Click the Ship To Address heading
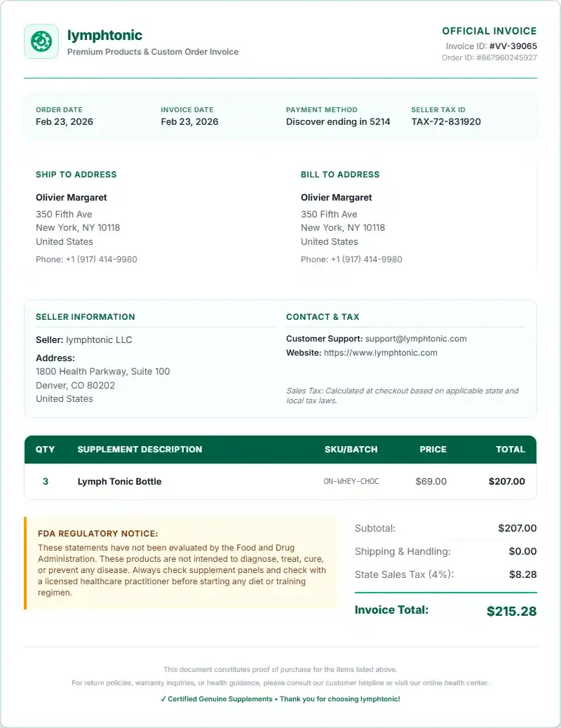The height and width of the screenshot is (728, 561). pos(76,175)
